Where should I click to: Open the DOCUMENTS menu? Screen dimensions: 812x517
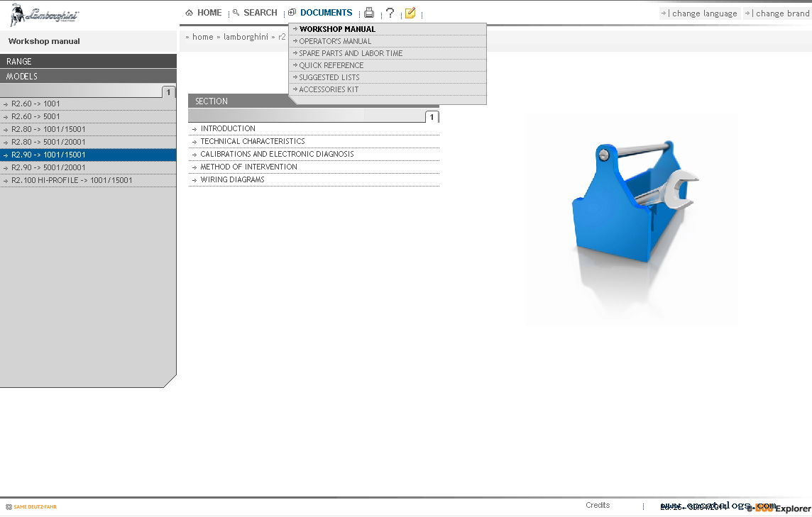pyautogui.click(x=327, y=13)
